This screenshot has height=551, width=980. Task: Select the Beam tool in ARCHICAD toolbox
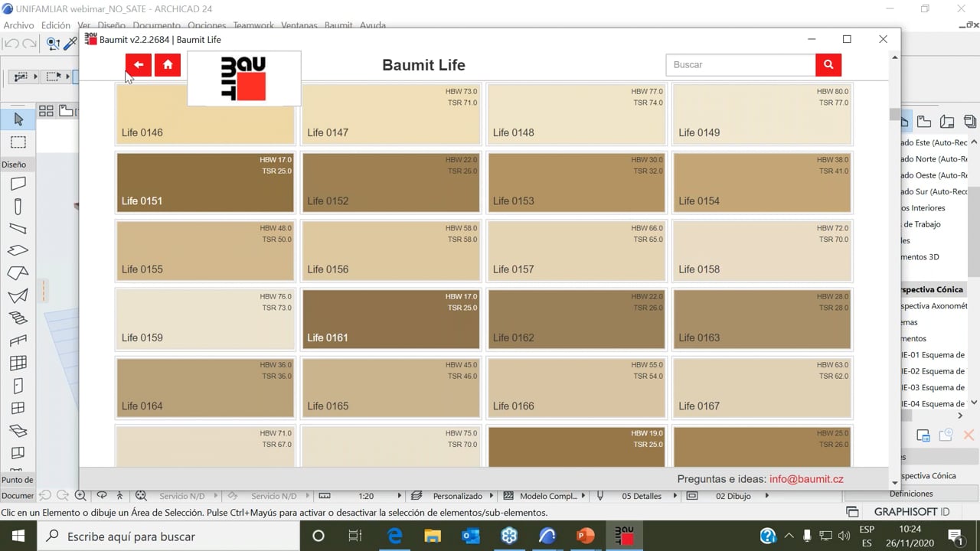(x=18, y=228)
